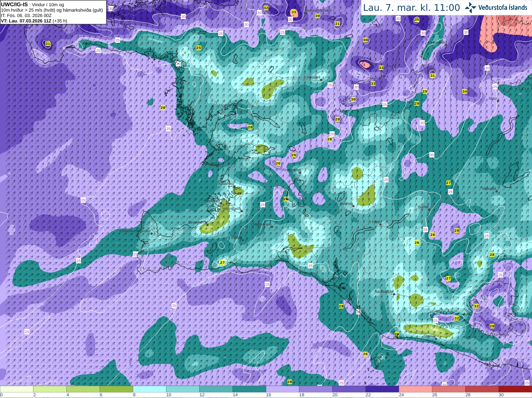Click the Steinar station label

[x=429, y=336]
